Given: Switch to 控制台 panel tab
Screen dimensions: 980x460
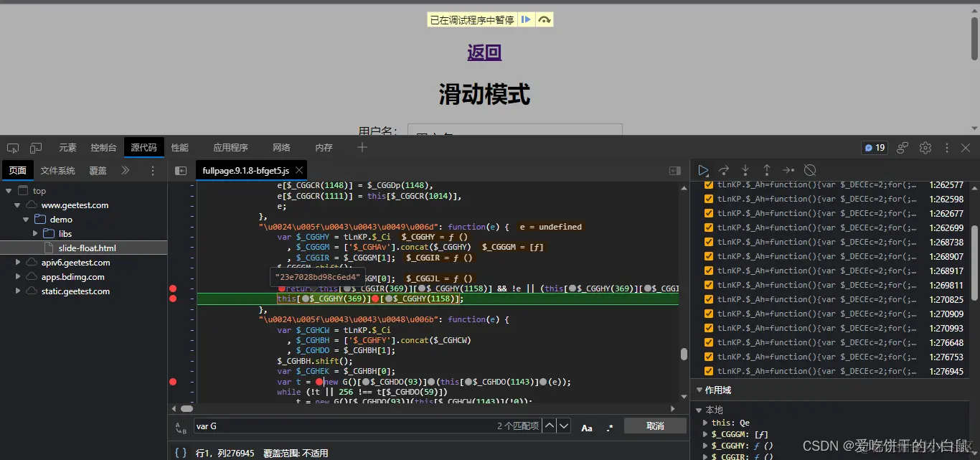Looking at the screenshot, I should coord(103,148).
